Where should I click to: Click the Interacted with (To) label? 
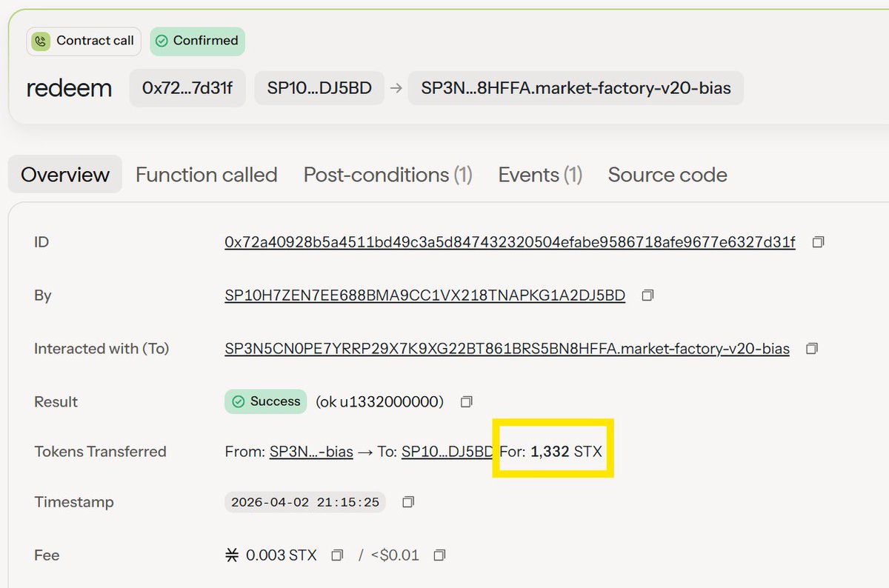click(101, 348)
